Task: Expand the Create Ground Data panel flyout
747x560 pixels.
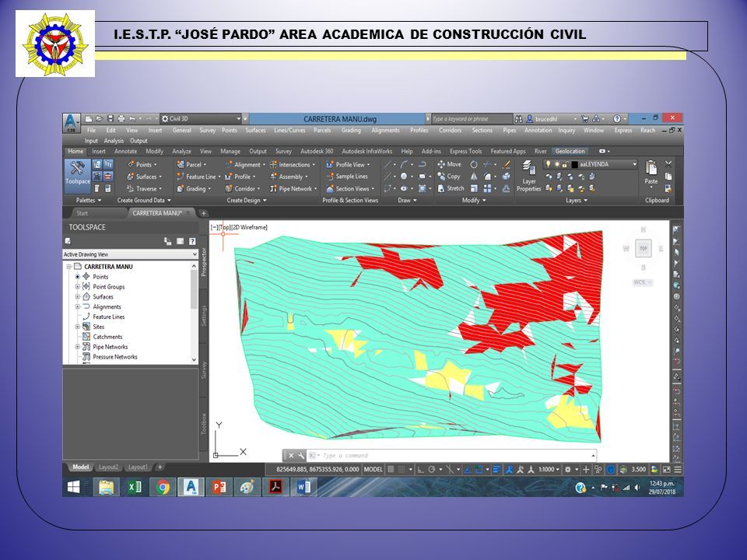Action: point(144,201)
